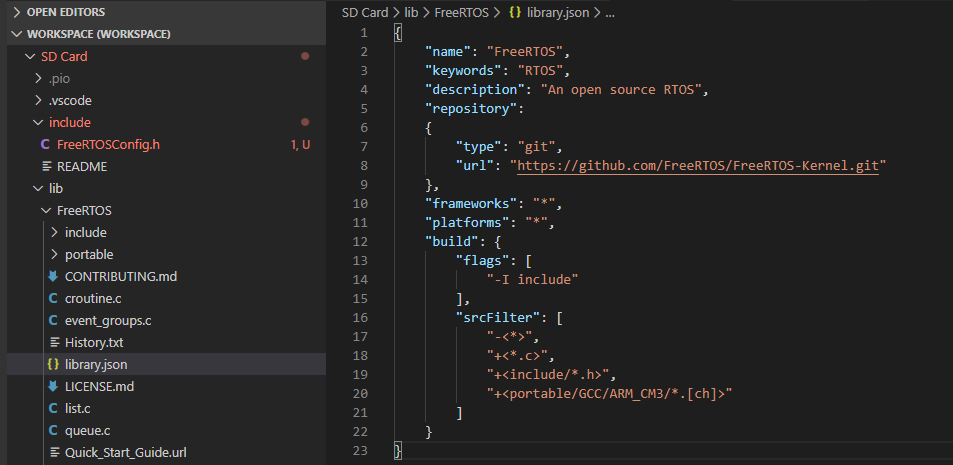Click the "platforms" key
The image size is (953, 465).
pos(467,222)
